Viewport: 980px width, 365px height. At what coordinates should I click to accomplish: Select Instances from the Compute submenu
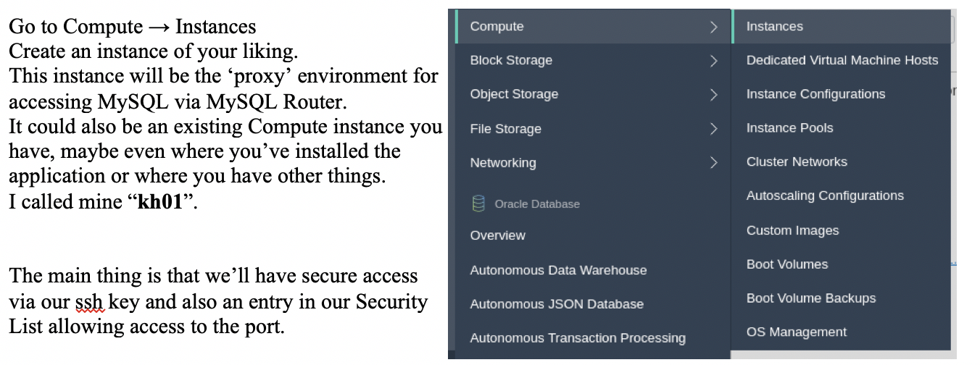click(775, 27)
